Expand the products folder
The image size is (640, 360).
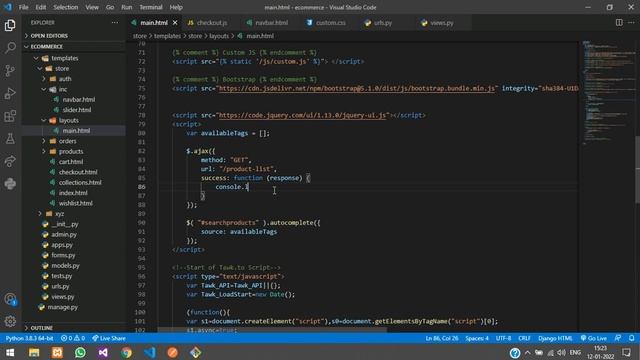click(x=71, y=151)
